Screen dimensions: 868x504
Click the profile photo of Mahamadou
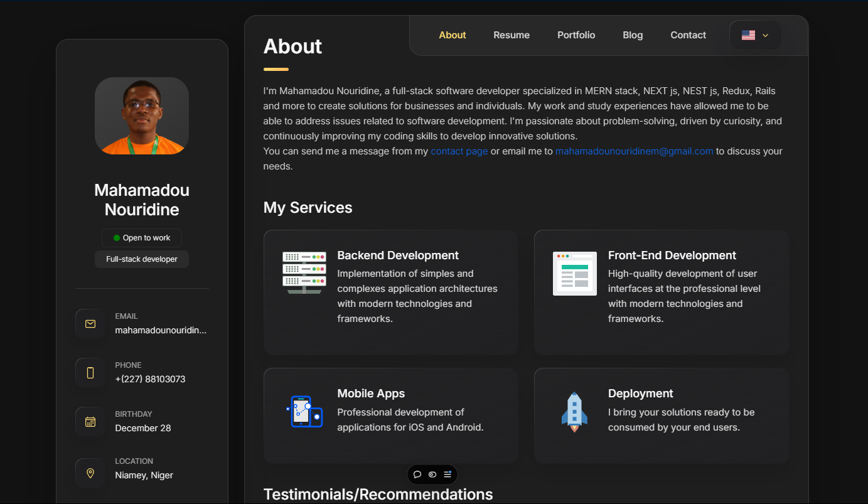coord(142,116)
